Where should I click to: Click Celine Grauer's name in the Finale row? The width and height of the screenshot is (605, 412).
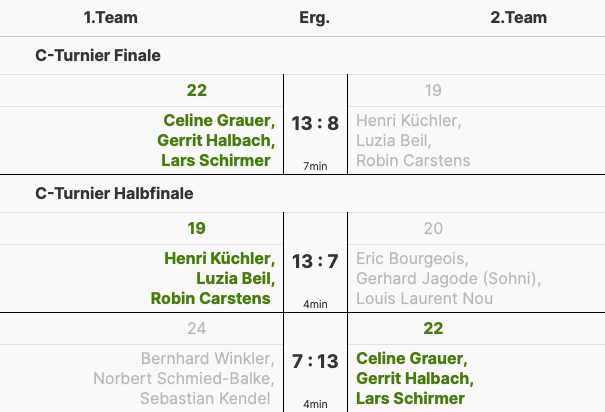[x=219, y=121]
